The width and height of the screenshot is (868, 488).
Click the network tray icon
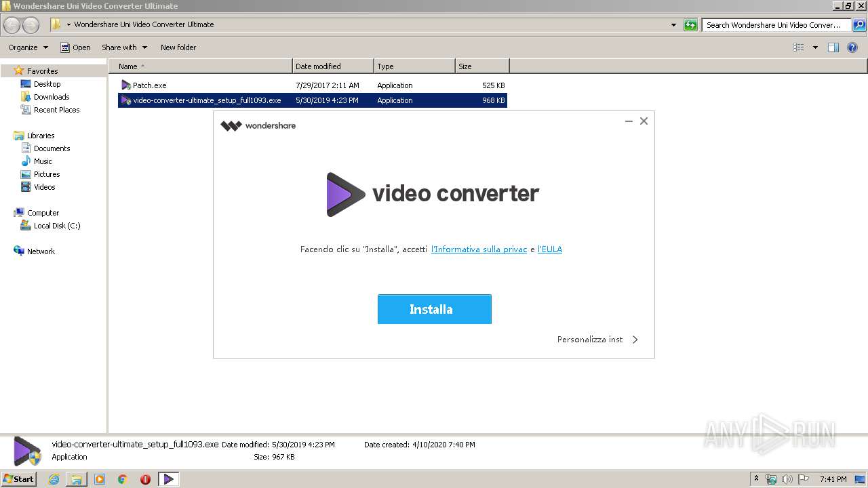771,479
